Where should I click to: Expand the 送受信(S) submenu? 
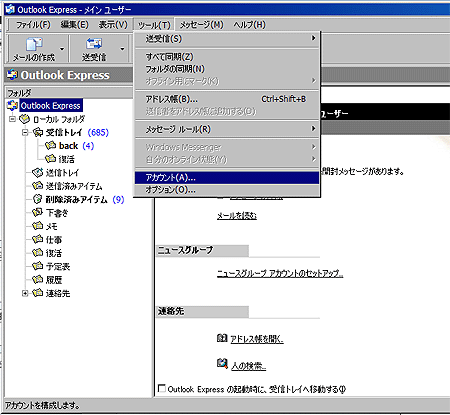click(x=227, y=39)
